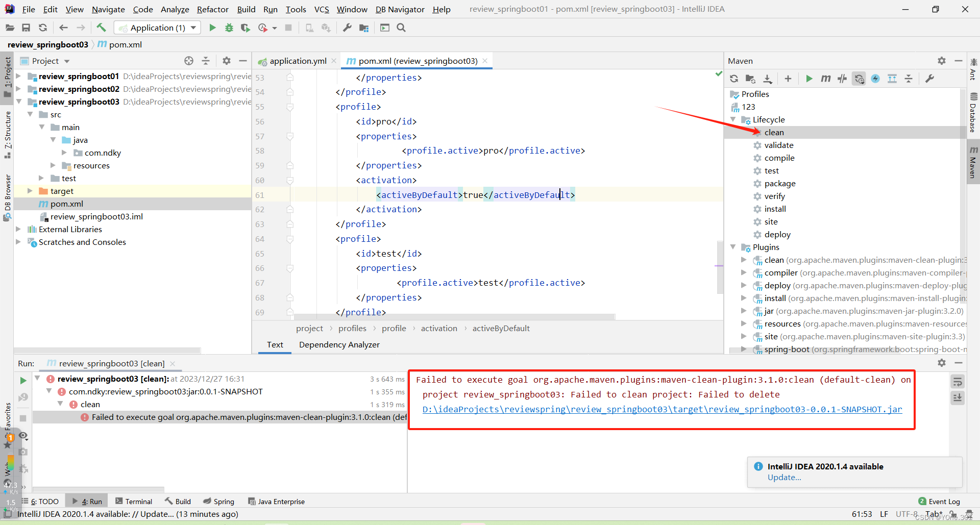Click Execute Maven Goal 'm' icon
The image size is (980, 525).
[826, 79]
